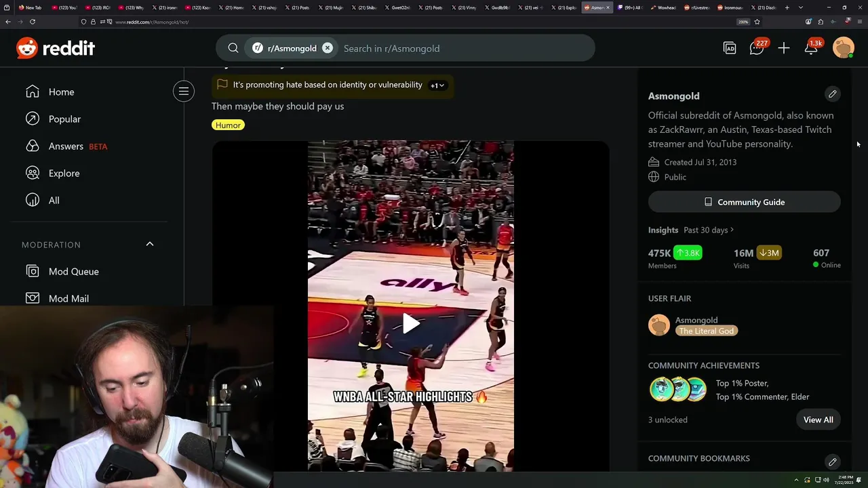The width and height of the screenshot is (868, 488).
Task: Click the browser forward arrow
Action: [x=20, y=22]
